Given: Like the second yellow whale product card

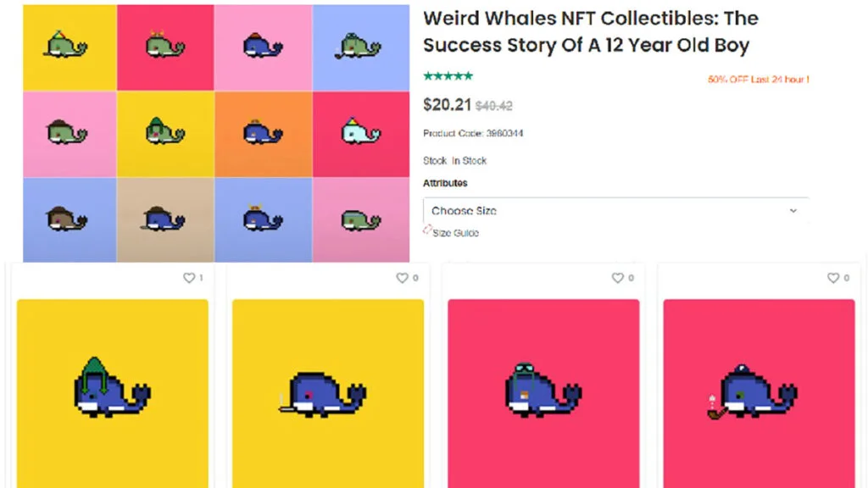Looking at the screenshot, I should (x=403, y=278).
